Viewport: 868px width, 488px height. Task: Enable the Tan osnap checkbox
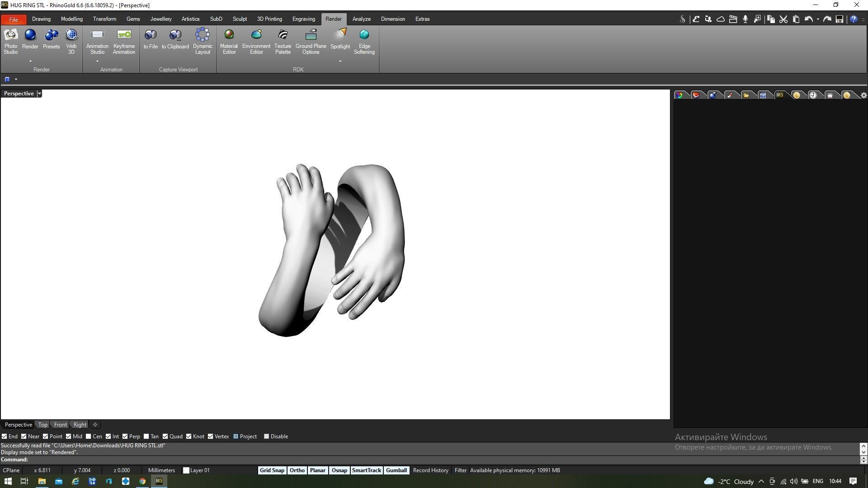146,436
